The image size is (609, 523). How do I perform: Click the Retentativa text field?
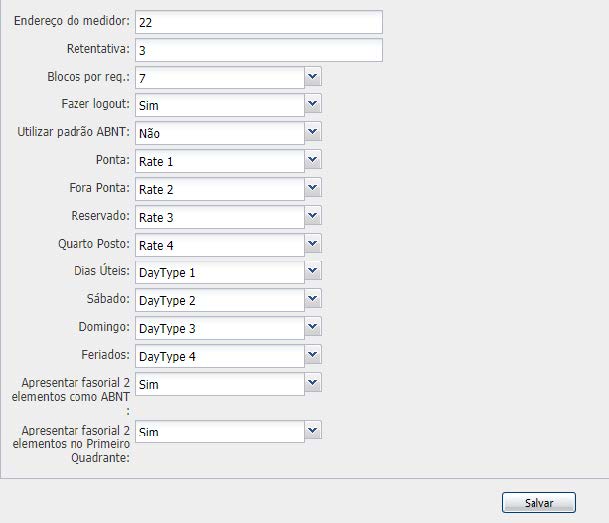point(258,50)
